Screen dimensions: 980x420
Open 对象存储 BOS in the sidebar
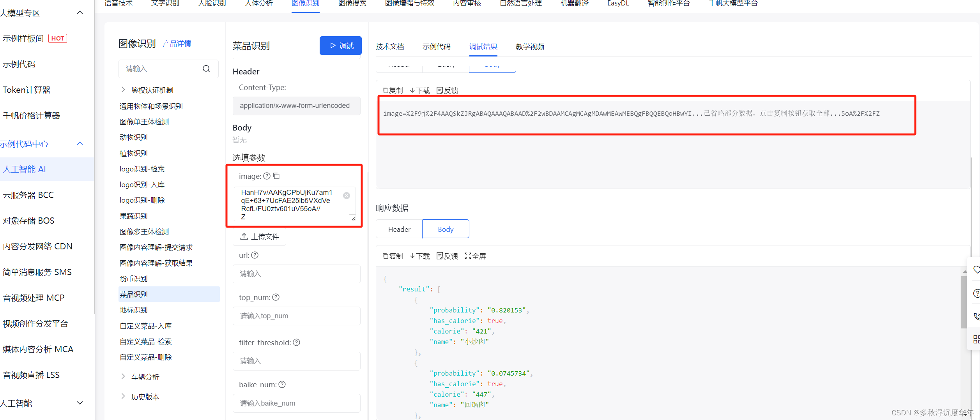pos(28,221)
